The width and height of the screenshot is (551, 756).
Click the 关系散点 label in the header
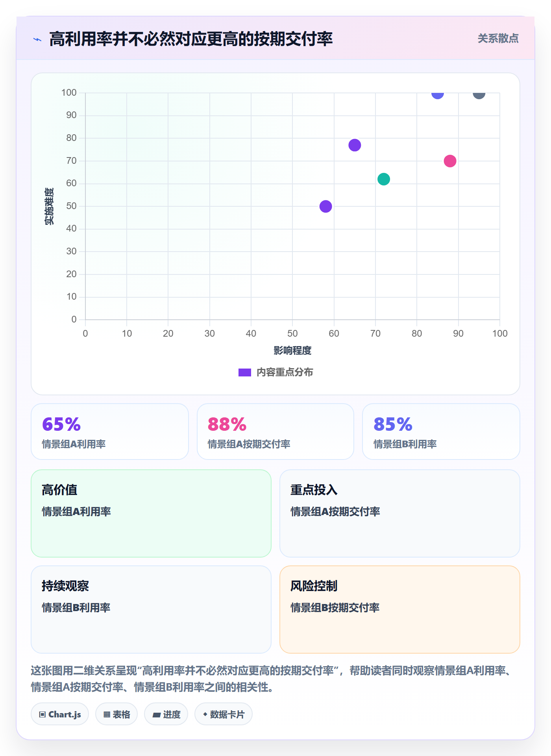click(498, 39)
